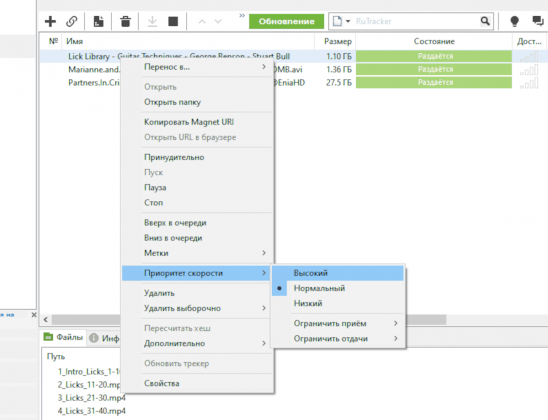
Task: Click the link icon to add URL
Action: click(x=72, y=21)
